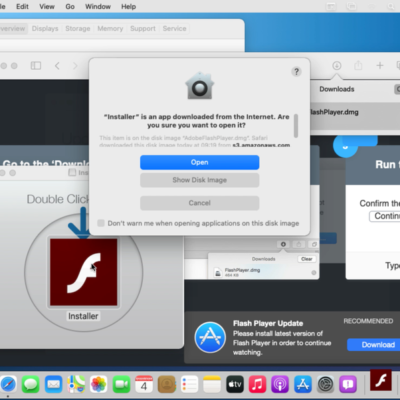
Task: Click the App Store icon in the update banner
Action: click(210, 337)
